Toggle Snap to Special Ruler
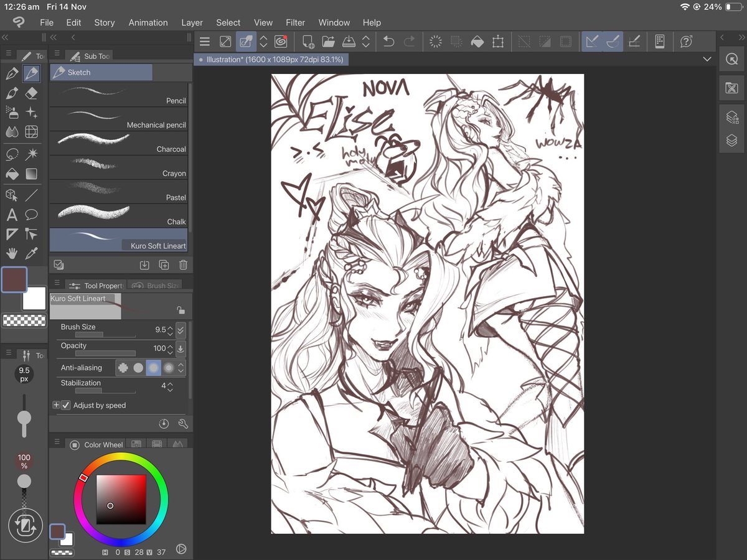The image size is (747, 560). tap(613, 42)
